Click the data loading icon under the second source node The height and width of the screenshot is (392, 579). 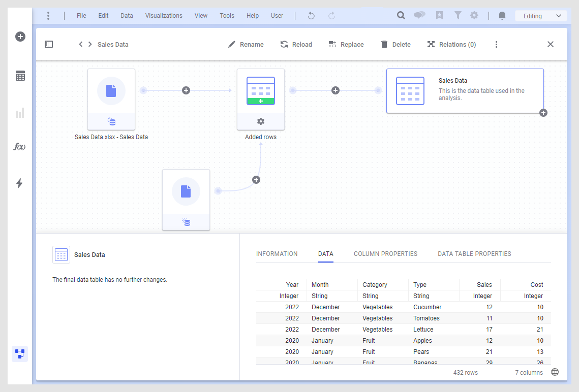coord(187,222)
